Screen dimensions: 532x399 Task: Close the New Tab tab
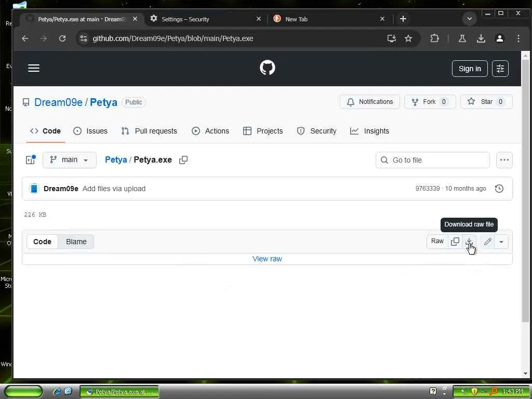tap(382, 19)
